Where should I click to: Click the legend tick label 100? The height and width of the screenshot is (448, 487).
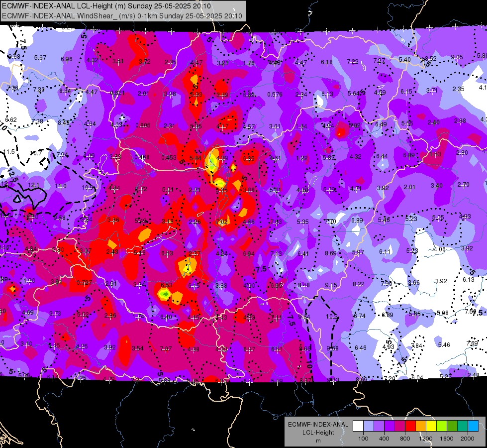pyautogui.click(x=363, y=439)
